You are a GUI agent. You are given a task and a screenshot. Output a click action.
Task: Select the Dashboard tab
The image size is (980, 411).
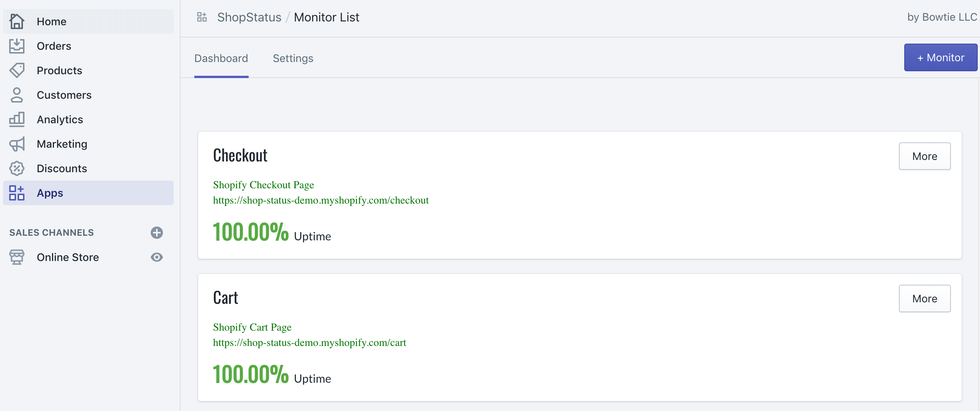click(x=221, y=58)
